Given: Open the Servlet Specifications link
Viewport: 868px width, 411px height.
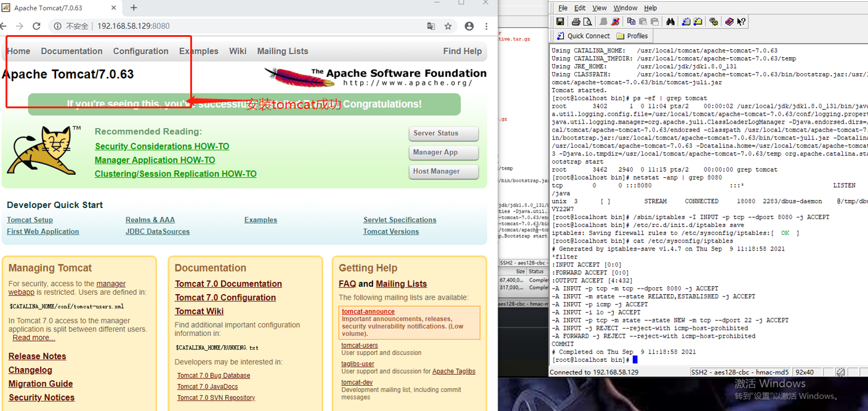Looking at the screenshot, I should pos(400,220).
